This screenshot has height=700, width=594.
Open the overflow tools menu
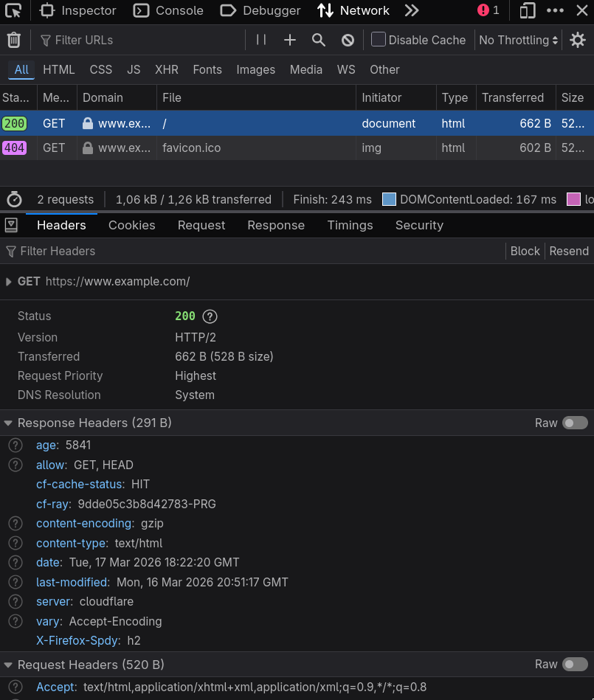pyautogui.click(x=556, y=10)
